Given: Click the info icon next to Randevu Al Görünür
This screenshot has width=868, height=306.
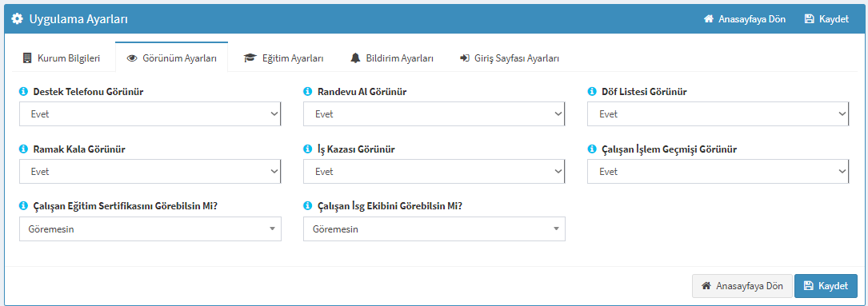Looking at the screenshot, I should [307, 92].
